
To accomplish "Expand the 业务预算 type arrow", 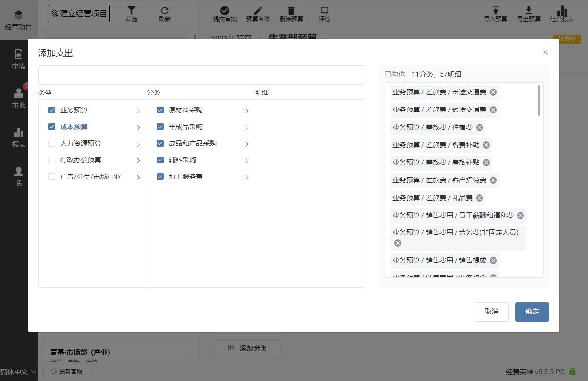I will point(138,111).
